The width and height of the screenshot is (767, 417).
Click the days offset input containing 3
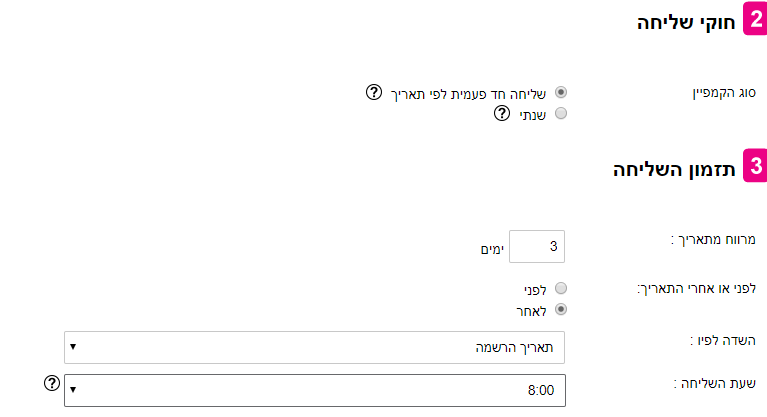[537, 245]
